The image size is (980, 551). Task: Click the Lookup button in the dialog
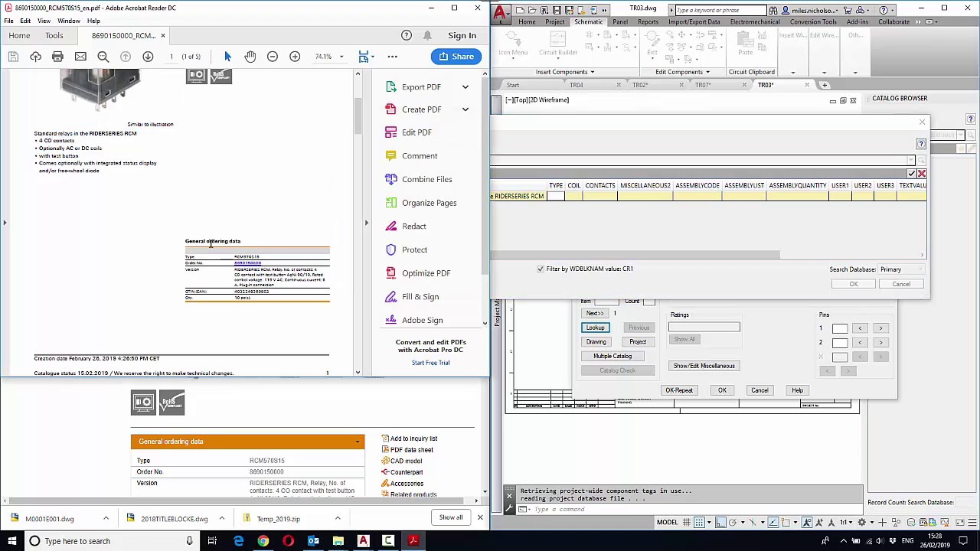(x=595, y=328)
